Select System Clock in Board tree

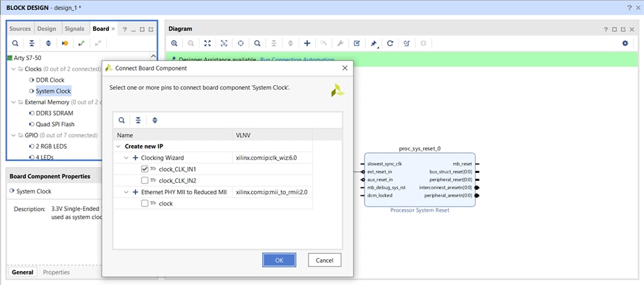[54, 91]
